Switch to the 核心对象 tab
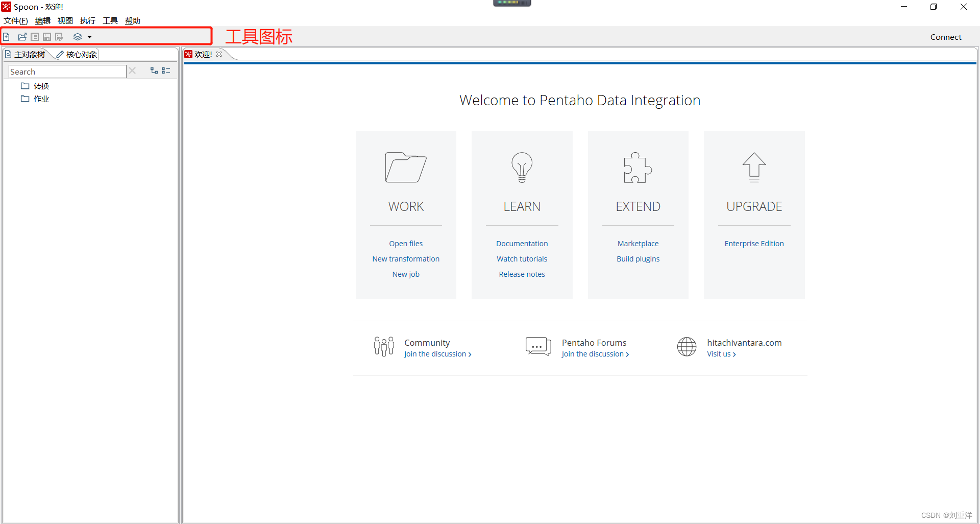The image size is (980, 524). pos(77,54)
